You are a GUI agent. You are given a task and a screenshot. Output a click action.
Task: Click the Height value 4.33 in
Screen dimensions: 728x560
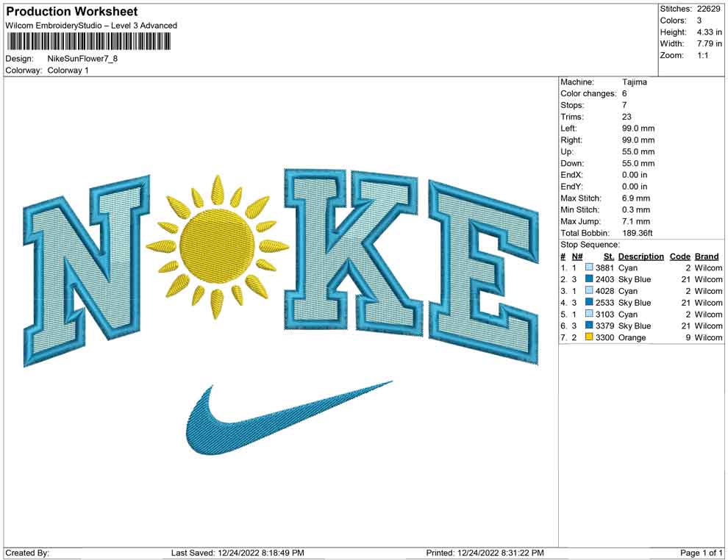709,32
